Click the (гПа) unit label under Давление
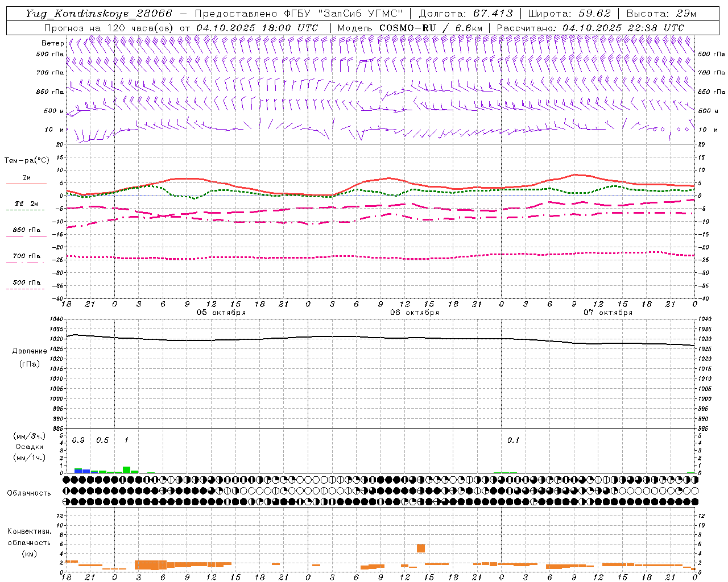 pos(30,364)
